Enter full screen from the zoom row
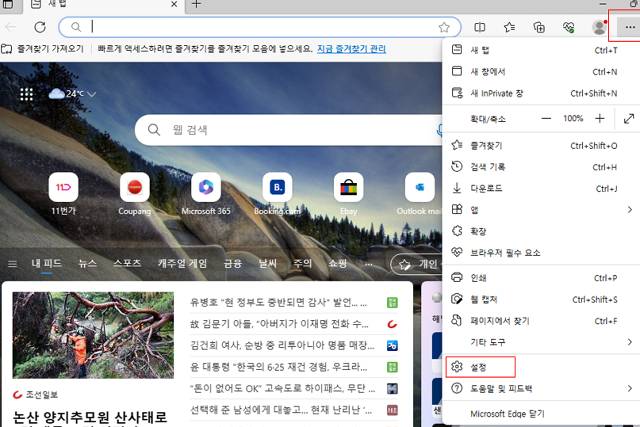 click(629, 118)
